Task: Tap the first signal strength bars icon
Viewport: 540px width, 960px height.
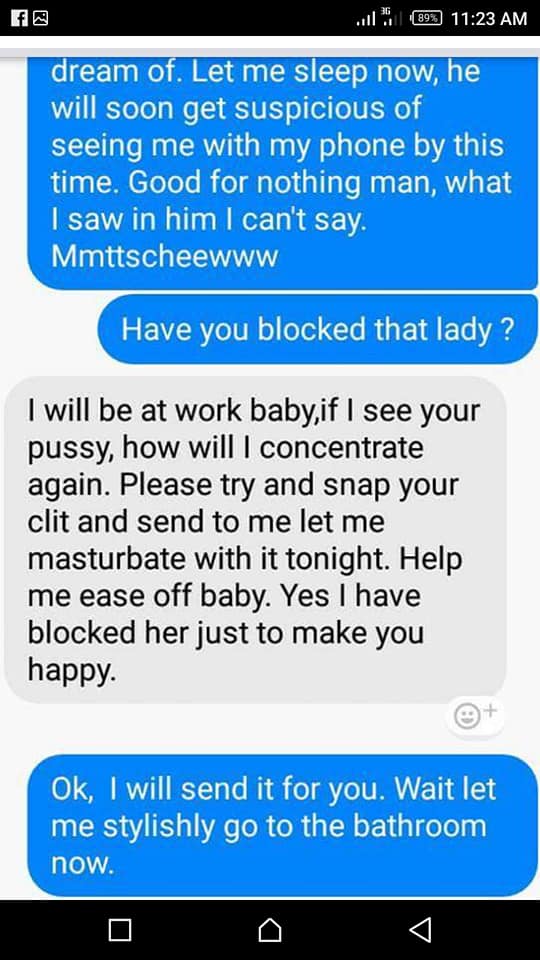Action: (366, 20)
